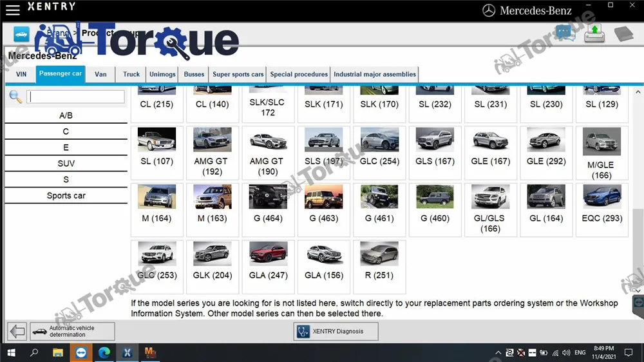Viewport: 644px width, 362px height.
Task: Launch XENTRY Diagnosis
Action: pos(336,331)
